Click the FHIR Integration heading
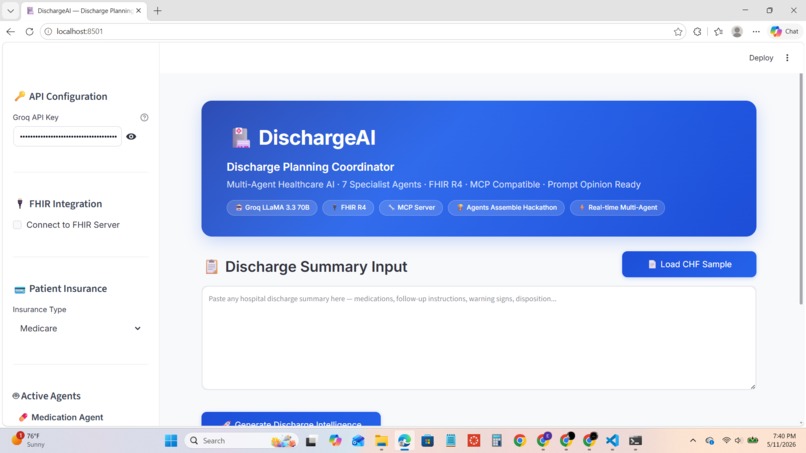This screenshot has height=453, width=806. 59,204
